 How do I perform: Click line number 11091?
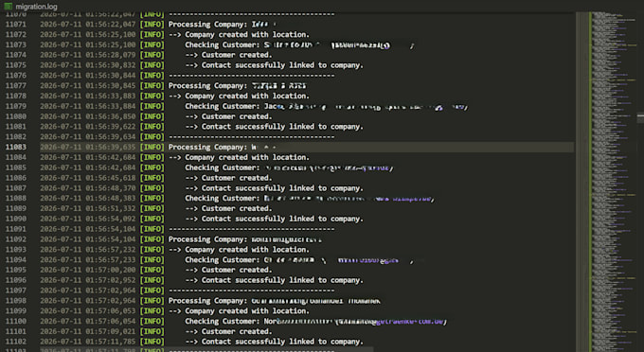[15, 229]
